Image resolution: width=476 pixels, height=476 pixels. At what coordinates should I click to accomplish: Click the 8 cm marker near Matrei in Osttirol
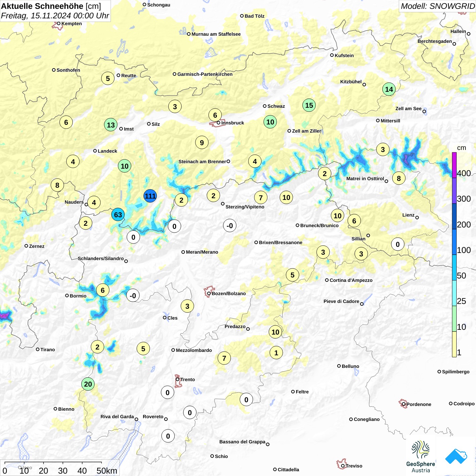coord(399,178)
